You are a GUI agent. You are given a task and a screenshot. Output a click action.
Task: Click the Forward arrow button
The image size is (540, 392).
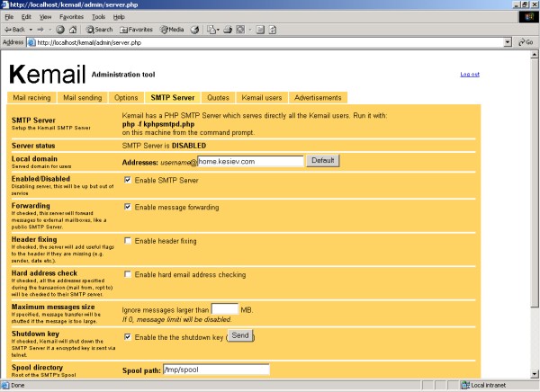click(x=40, y=30)
